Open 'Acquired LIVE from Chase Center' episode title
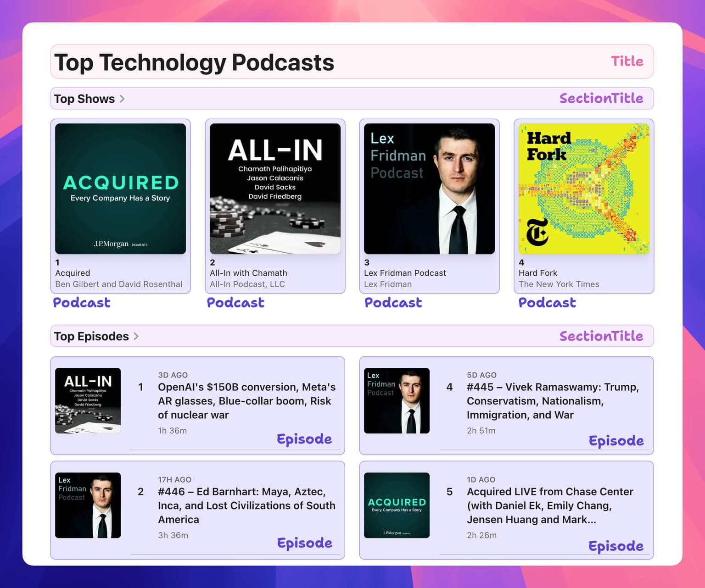The height and width of the screenshot is (588, 705). pyautogui.click(x=550, y=505)
